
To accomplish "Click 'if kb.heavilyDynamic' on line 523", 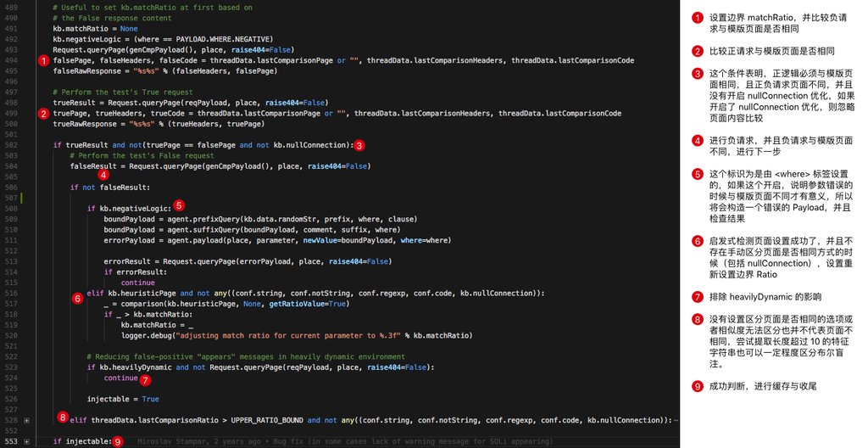I will (x=129, y=367).
